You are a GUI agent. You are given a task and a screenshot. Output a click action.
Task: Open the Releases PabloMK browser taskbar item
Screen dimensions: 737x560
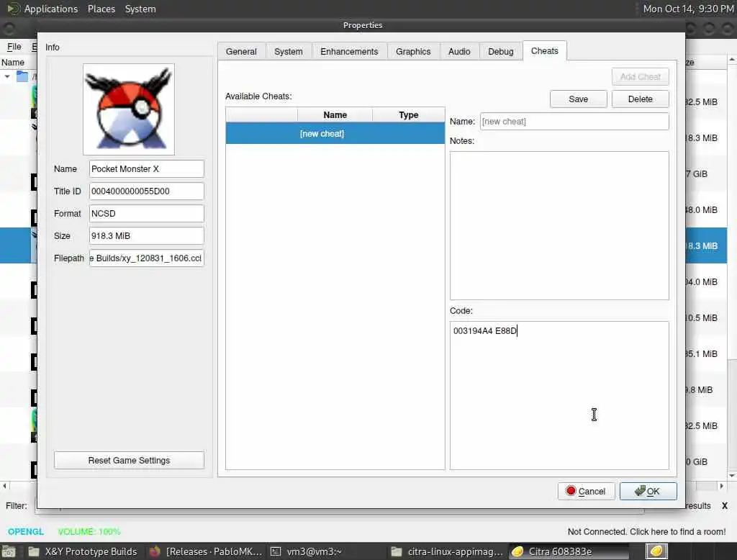205,551
